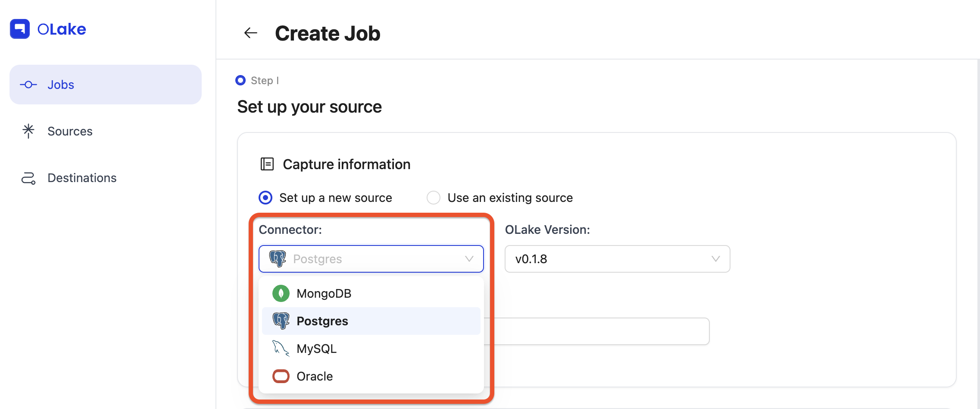Screen dimensions: 980x409
Task: Click the Postgres elephant icon in the dropdown list
Action: click(281, 321)
